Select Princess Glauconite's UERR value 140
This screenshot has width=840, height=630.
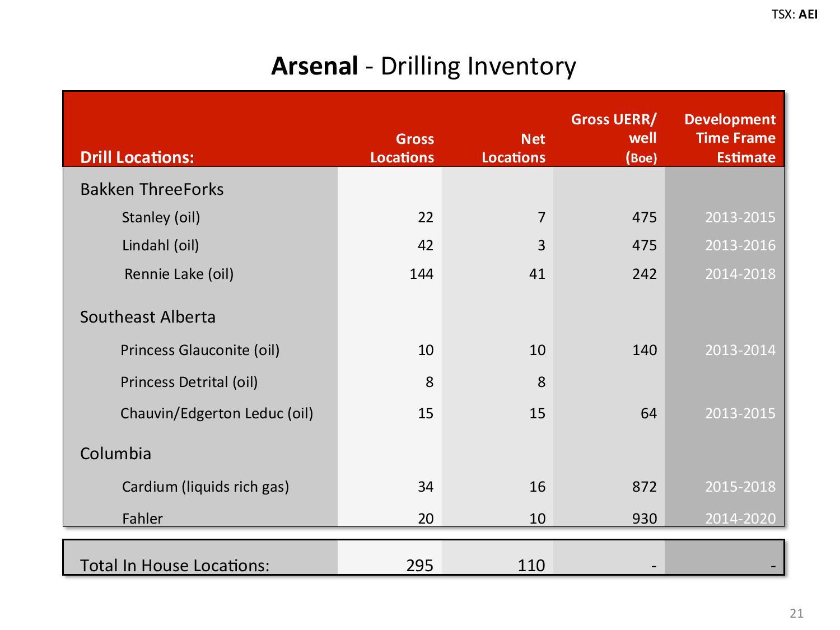point(645,350)
